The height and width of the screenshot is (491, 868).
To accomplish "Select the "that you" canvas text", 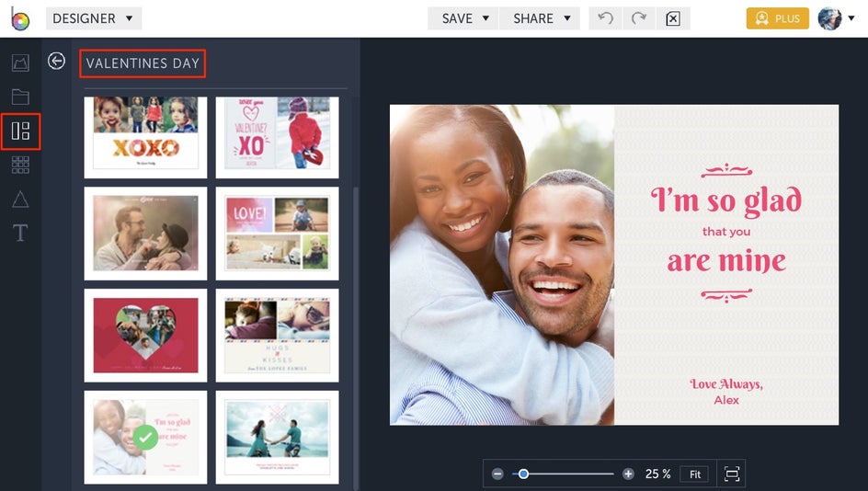I will tap(726, 232).
